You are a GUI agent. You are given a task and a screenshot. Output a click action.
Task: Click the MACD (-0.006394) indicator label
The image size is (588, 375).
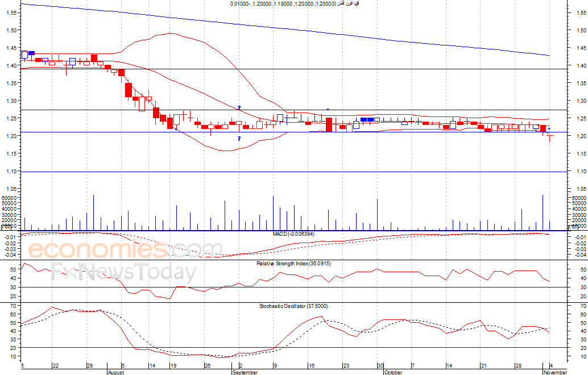[293, 234]
